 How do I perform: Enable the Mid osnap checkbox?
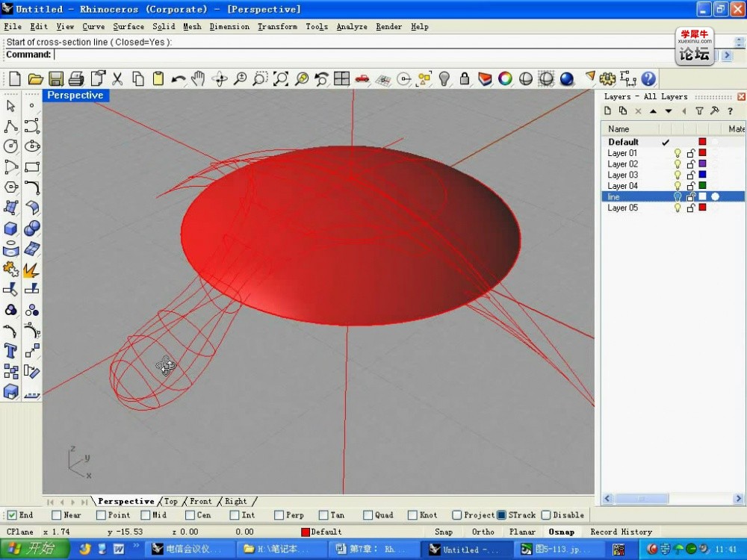(x=146, y=514)
